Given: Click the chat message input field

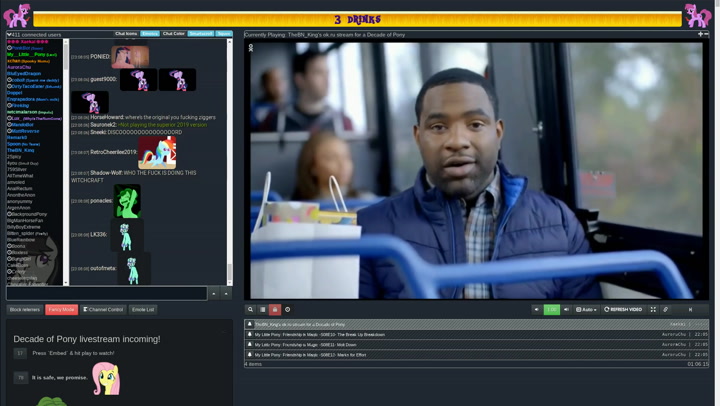Looking at the screenshot, I should click(106, 294).
